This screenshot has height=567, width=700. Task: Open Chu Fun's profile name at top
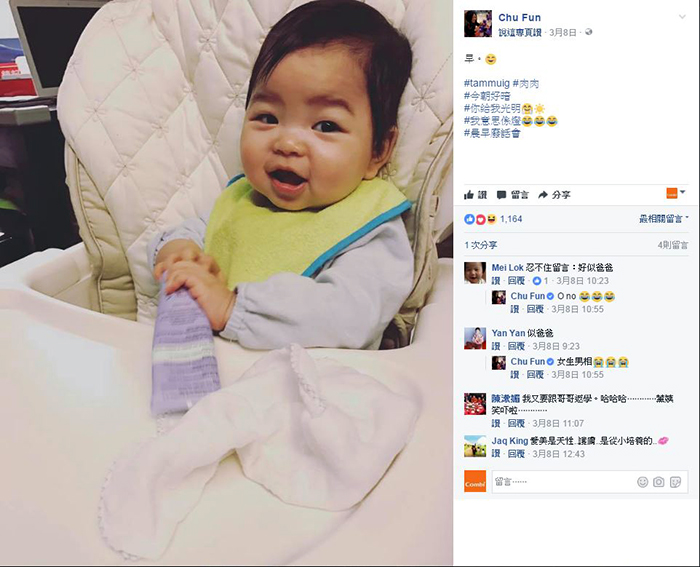pos(519,17)
